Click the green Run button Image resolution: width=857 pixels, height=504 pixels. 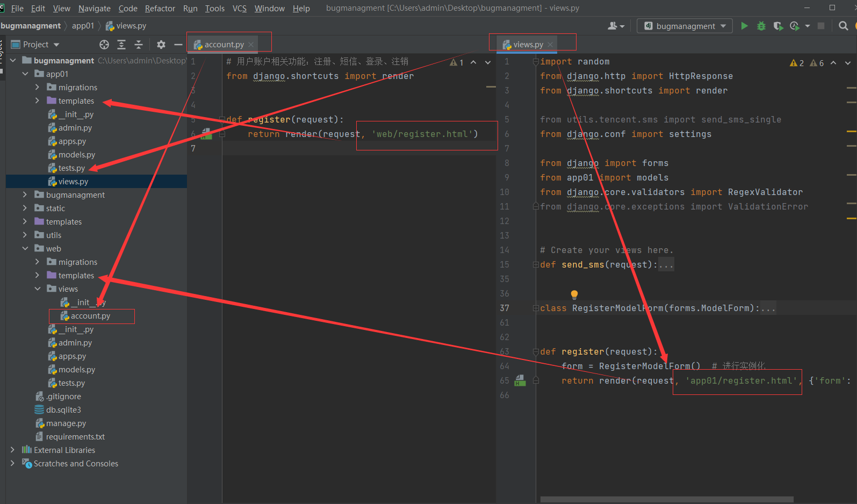744,26
